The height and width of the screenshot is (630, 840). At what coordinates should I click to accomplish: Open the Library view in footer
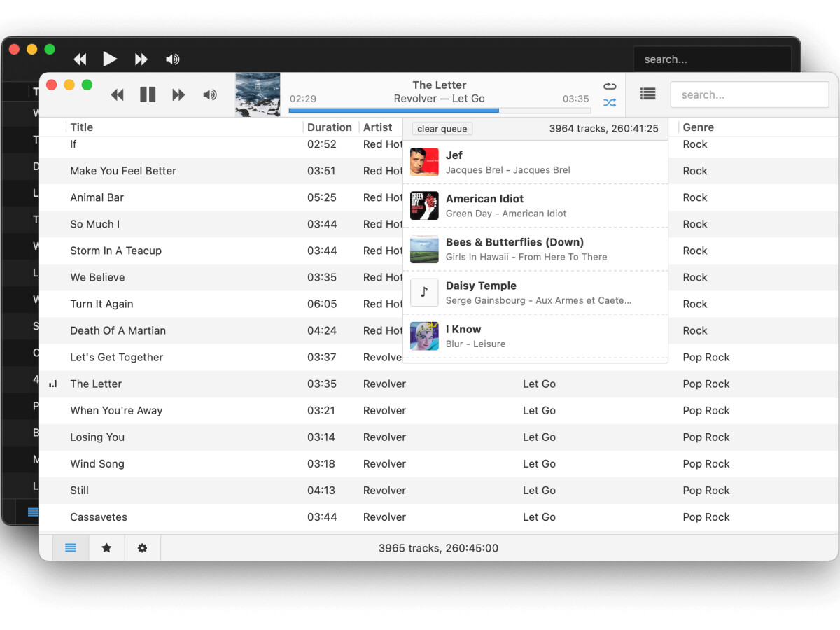71,548
